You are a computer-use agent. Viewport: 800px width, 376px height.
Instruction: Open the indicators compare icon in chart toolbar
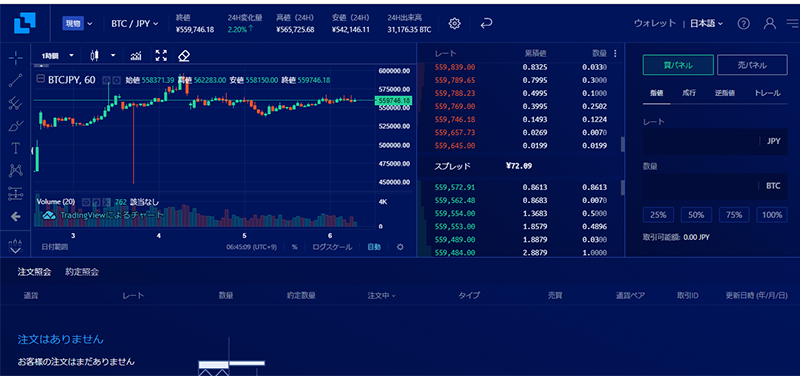[x=136, y=56]
